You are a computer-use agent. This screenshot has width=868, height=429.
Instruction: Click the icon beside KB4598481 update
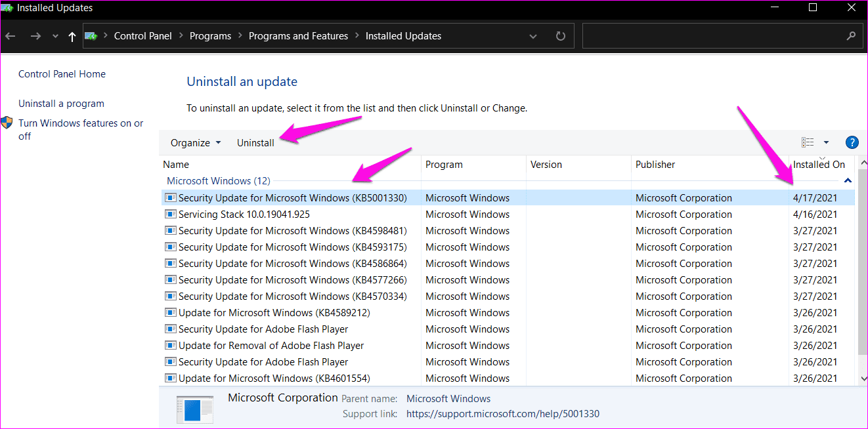pos(171,230)
